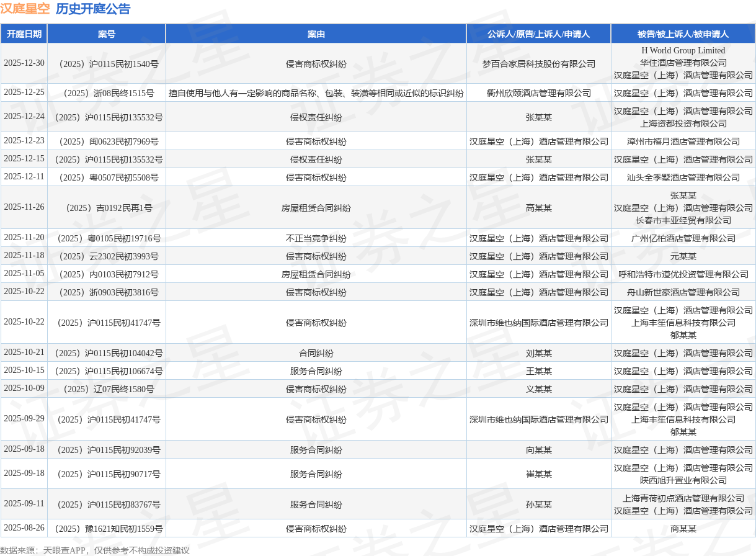Click plaintiff 梦百合家居科技股份有限公司
Viewport: 756px width, 556px height.
tap(539, 63)
